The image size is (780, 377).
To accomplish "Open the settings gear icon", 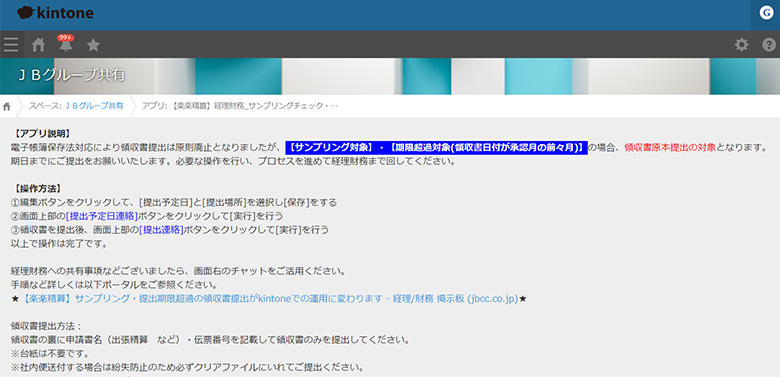I will tap(741, 45).
